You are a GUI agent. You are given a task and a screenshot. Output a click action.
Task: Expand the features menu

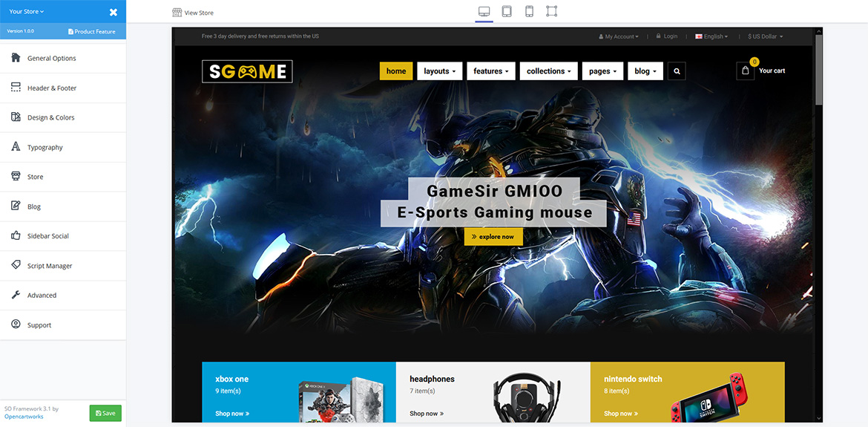click(x=491, y=71)
